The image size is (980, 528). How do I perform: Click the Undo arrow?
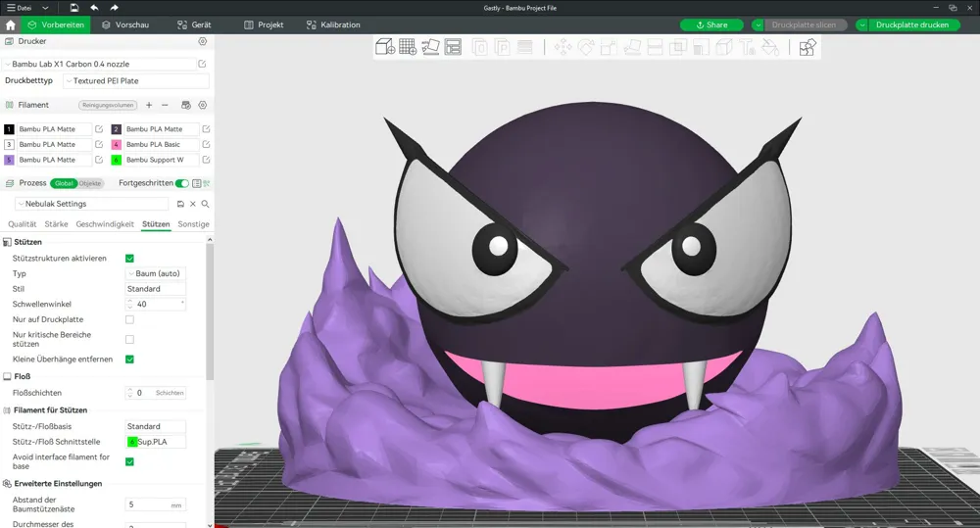pos(94,8)
